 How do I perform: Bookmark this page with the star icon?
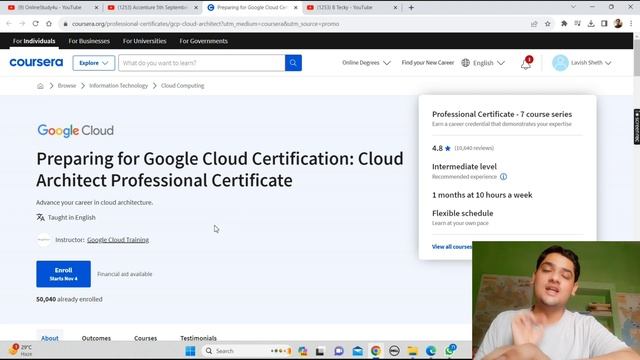tap(548, 24)
